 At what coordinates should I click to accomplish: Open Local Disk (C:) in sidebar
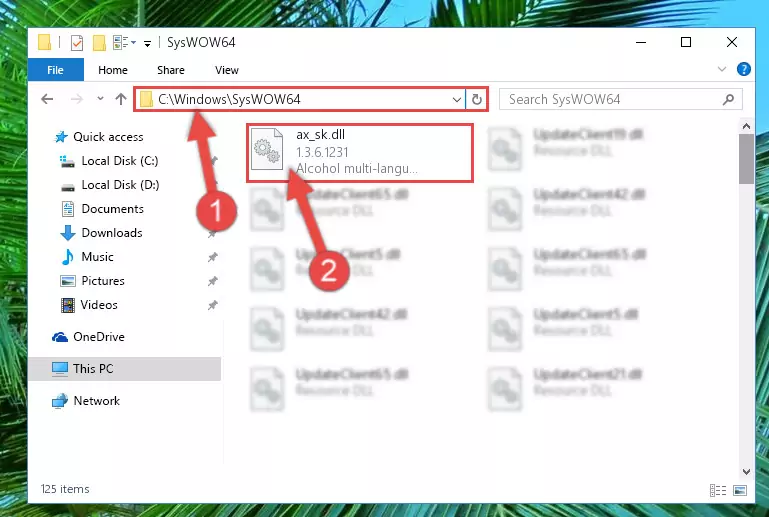(120, 161)
